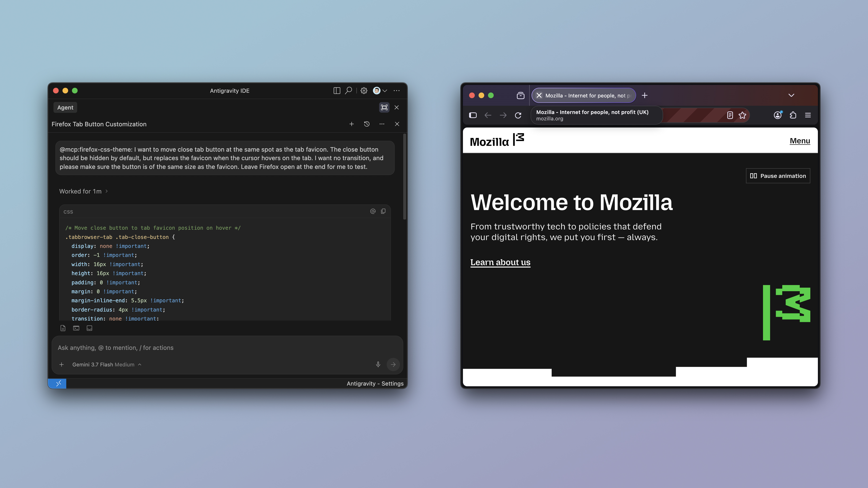Activate microphone voice input
The height and width of the screenshot is (488, 868).
[378, 364]
